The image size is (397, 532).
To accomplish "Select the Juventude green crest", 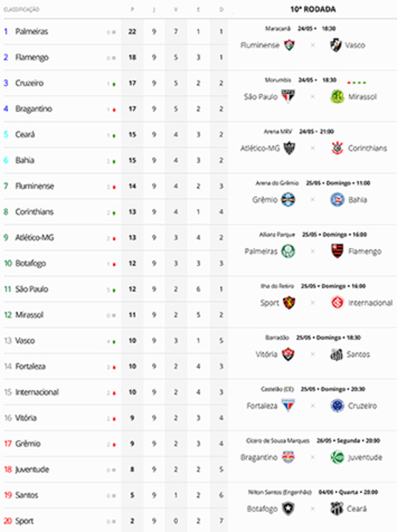I will [x=337, y=457].
